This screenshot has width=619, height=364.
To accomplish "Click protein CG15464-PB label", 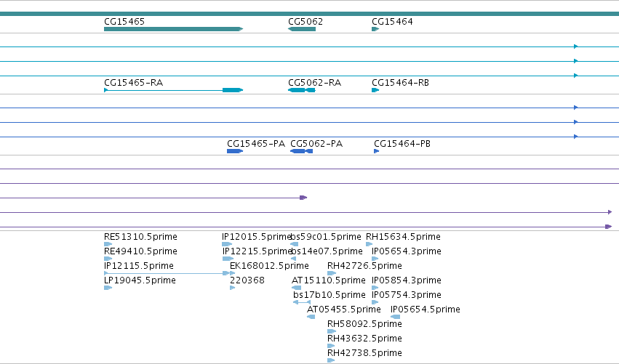I will [x=402, y=144].
